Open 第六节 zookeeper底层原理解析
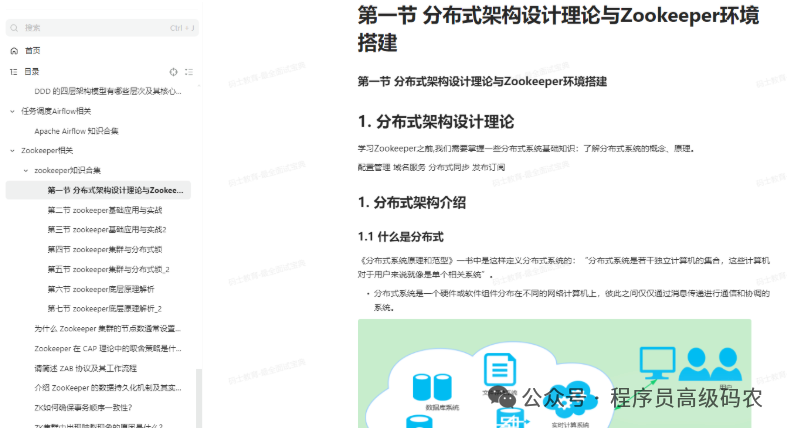 (100, 289)
